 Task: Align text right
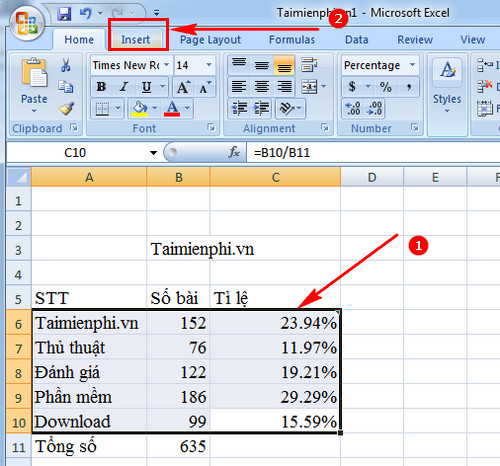(x=284, y=87)
